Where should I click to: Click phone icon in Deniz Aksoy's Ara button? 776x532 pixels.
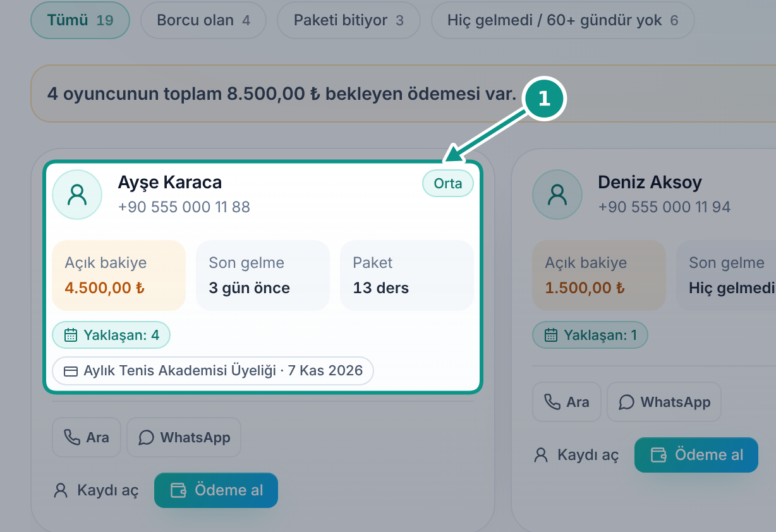[x=552, y=402]
